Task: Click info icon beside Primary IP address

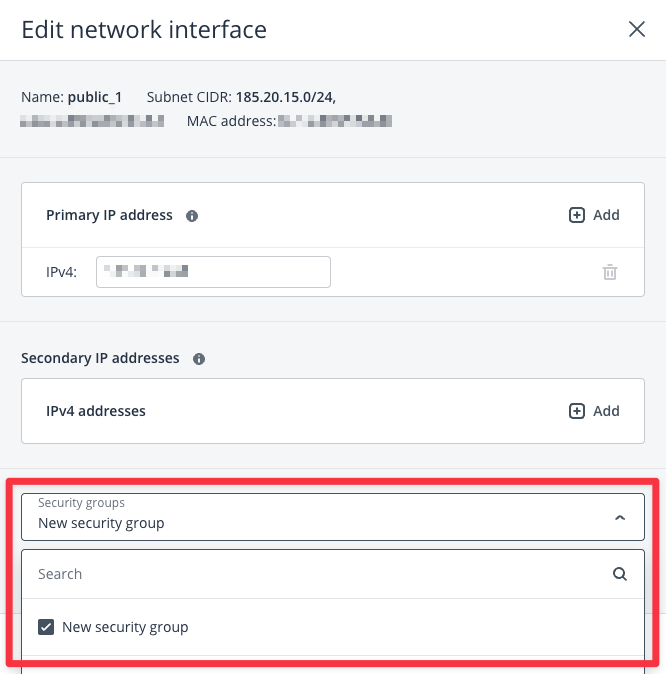Action: pyautogui.click(x=192, y=215)
